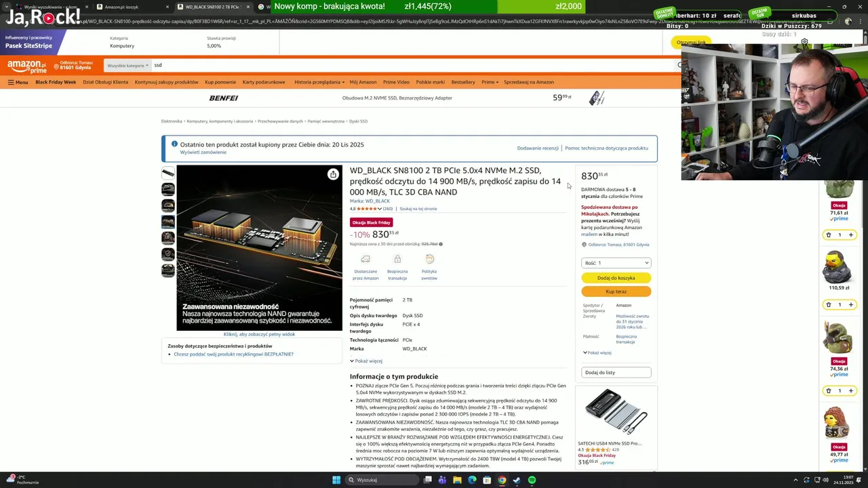Open Windows Start button
This screenshot has width=868, height=488.
click(336, 480)
